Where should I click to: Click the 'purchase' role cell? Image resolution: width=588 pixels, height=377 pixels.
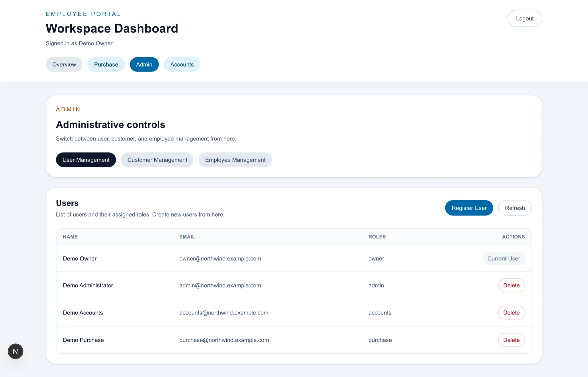tap(380, 340)
